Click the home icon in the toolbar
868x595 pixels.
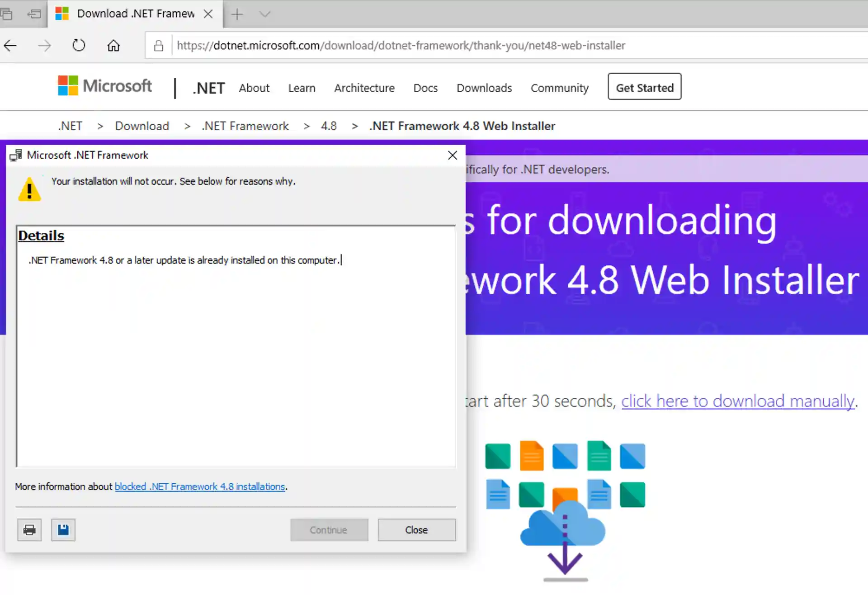pyautogui.click(x=113, y=45)
